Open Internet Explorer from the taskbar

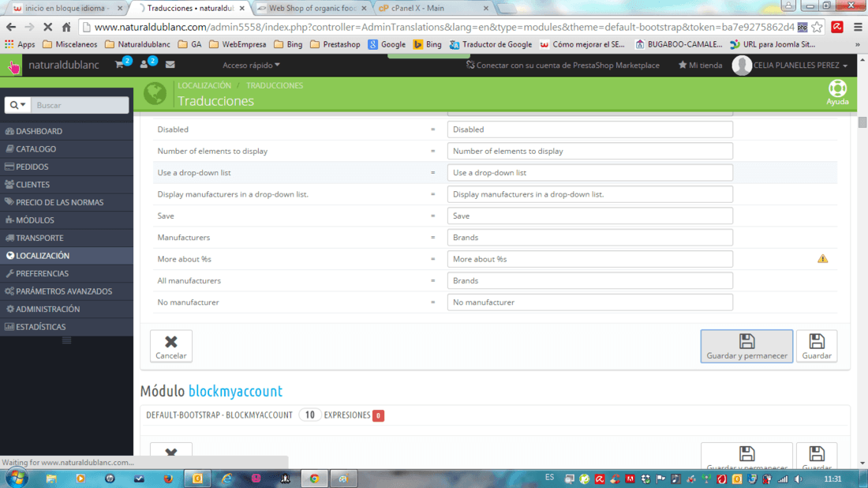226,479
